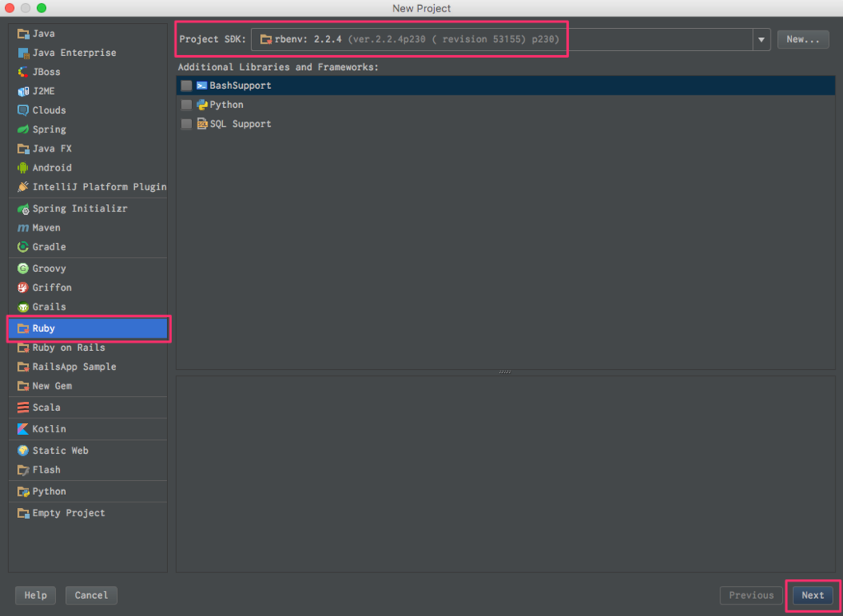843x616 pixels.
Task: Click the New Gem icon
Action: coord(23,386)
